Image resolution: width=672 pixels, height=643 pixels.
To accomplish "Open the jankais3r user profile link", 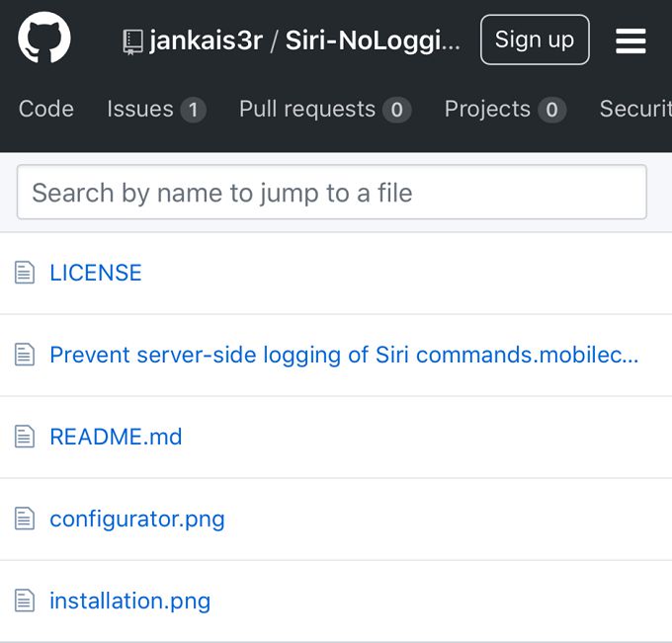I will [206, 41].
